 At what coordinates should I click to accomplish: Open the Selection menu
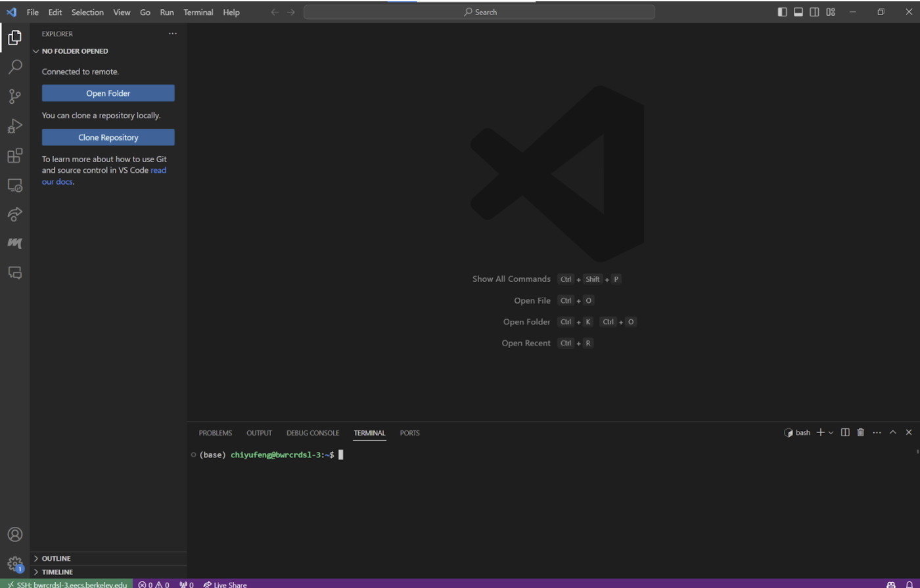pyautogui.click(x=87, y=12)
